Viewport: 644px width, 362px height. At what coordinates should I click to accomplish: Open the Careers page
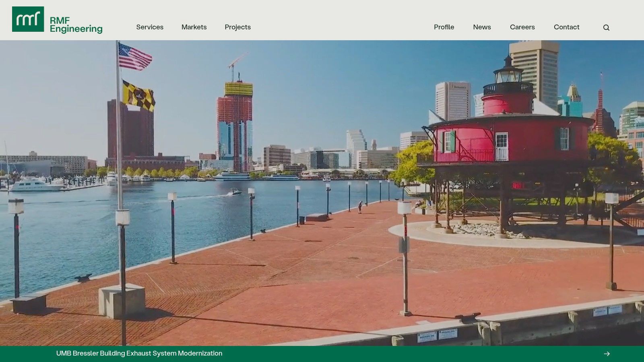pos(522,27)
